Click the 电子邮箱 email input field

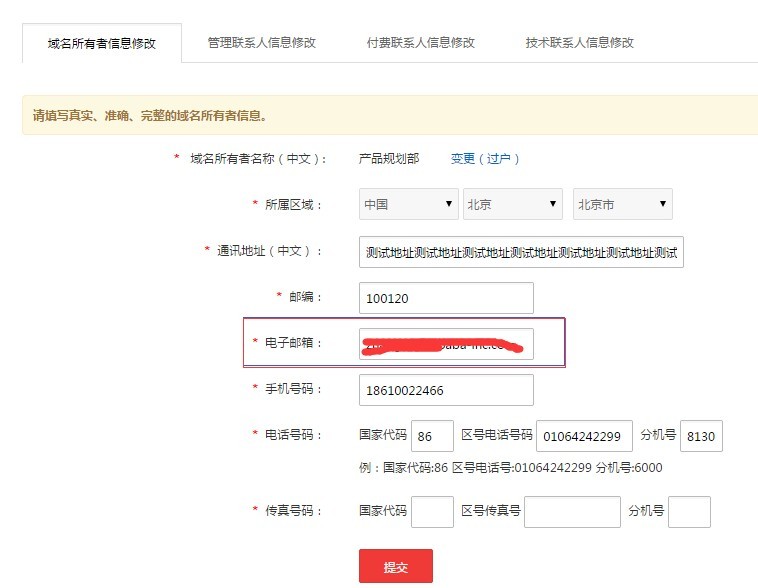(x=446, y=343)
